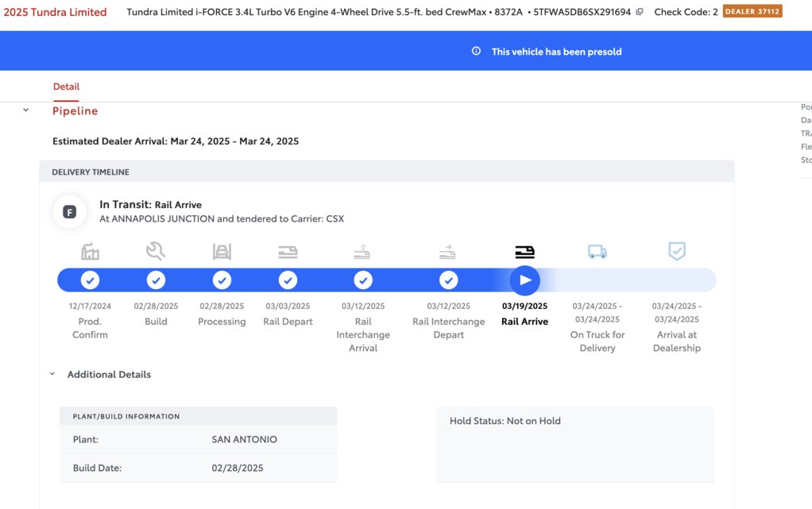Click the Arrival at Dealership shield icon
Viewport: 812px width, 509px height.
coord(677,251)
